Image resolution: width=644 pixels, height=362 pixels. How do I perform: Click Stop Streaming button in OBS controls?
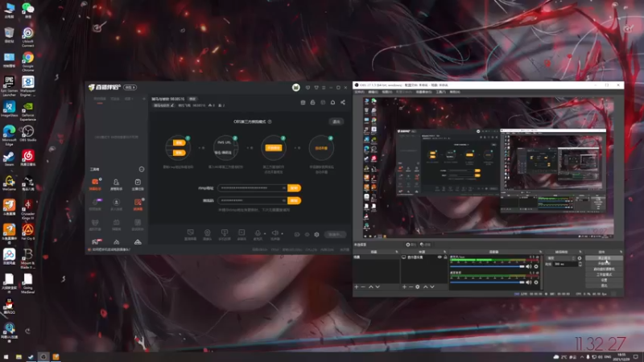604,258
